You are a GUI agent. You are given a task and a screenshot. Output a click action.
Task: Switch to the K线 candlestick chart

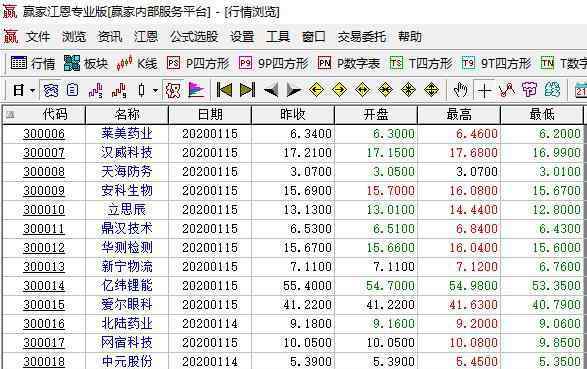(x=137, y=63)
